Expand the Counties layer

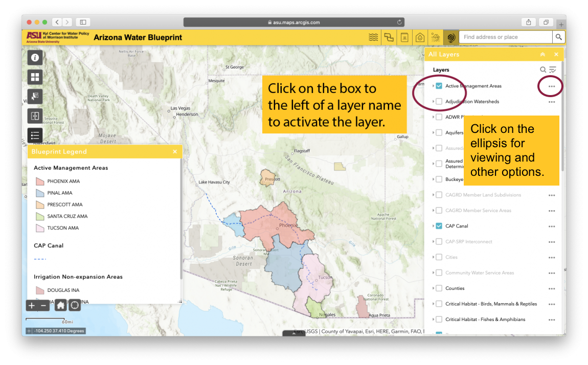433,288
